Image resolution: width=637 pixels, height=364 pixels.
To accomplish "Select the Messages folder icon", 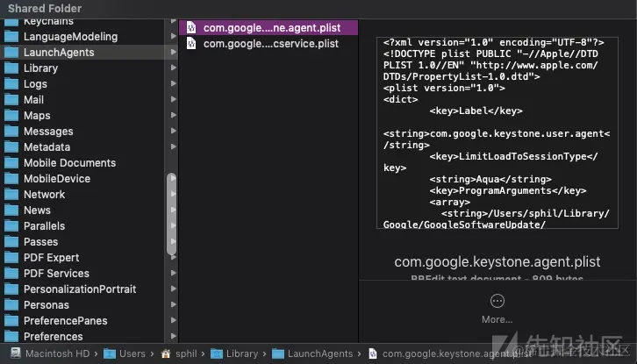I will pos(11,132).
